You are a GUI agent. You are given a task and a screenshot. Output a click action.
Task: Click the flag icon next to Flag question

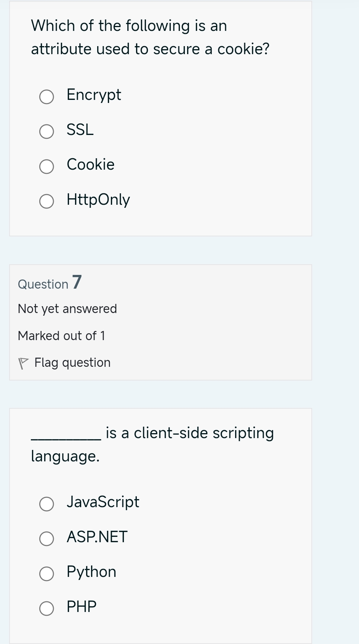pyautogui.click(x=23, y=362)
